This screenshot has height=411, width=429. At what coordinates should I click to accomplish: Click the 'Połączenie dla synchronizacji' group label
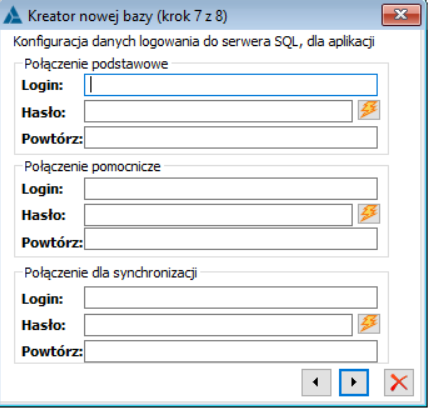(x=111, y=273)
